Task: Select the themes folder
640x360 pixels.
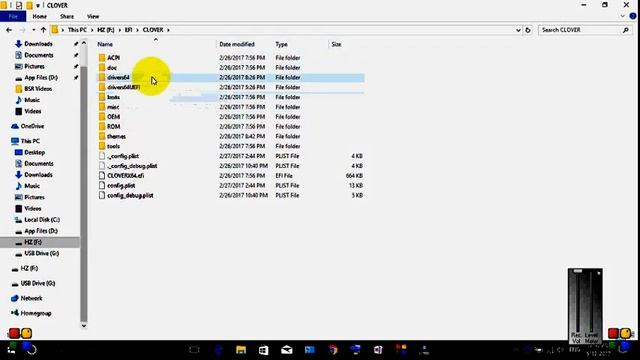Action: tap(116, 136)
